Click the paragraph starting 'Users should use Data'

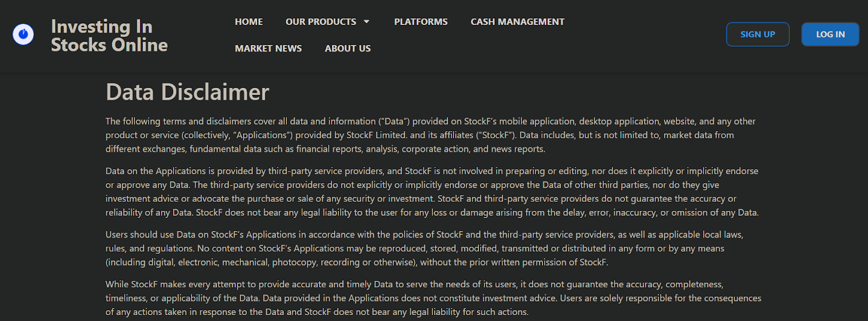point(424,248)
